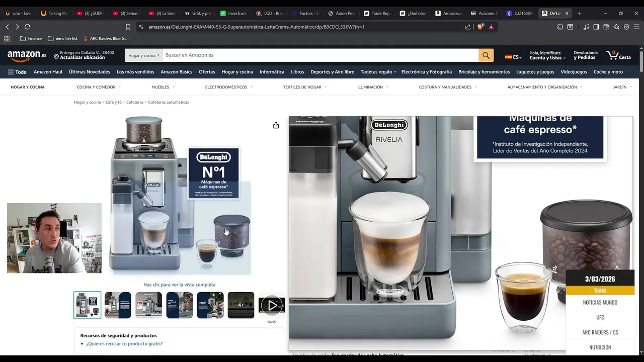The width and height of the screenshot is (644, 362).
Task: Click the address bar URL
Action: coord(257,27)
